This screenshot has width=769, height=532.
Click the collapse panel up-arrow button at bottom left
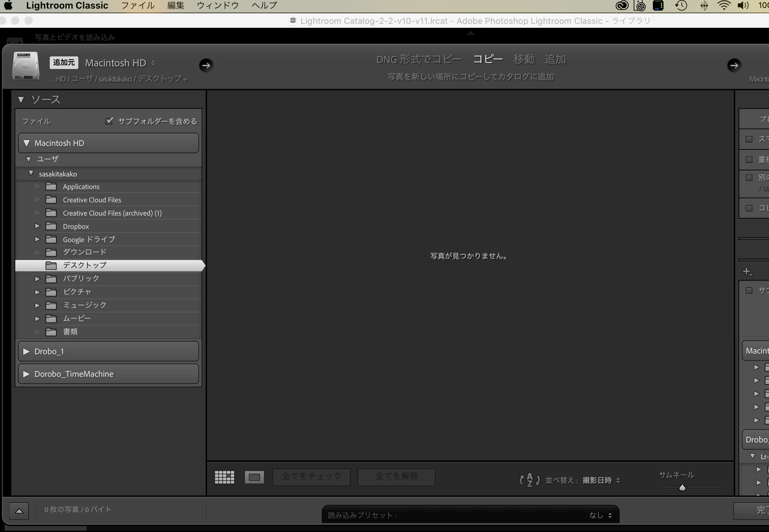pos(19,511)
